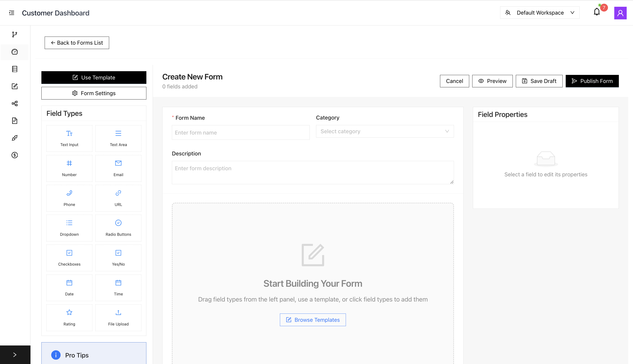Open the document sidebar menu item
The width and height of the screenshot is (633, 364).
click(15, 121)
